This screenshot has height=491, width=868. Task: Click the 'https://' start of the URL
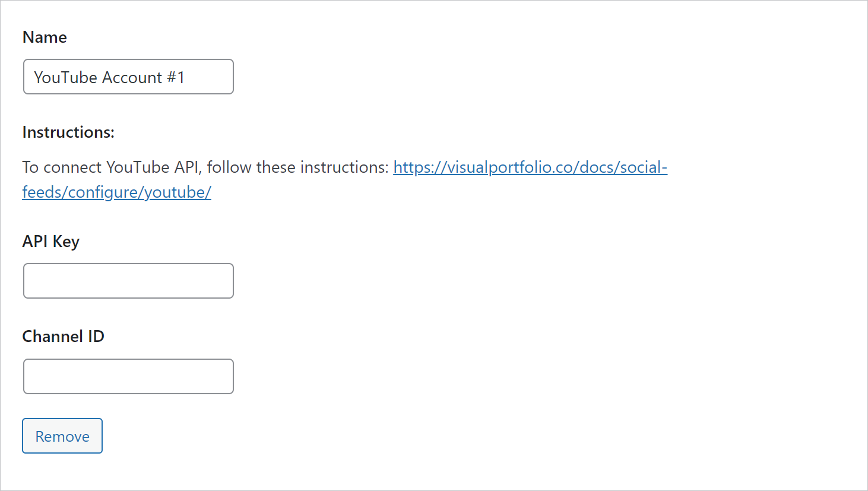420,167
